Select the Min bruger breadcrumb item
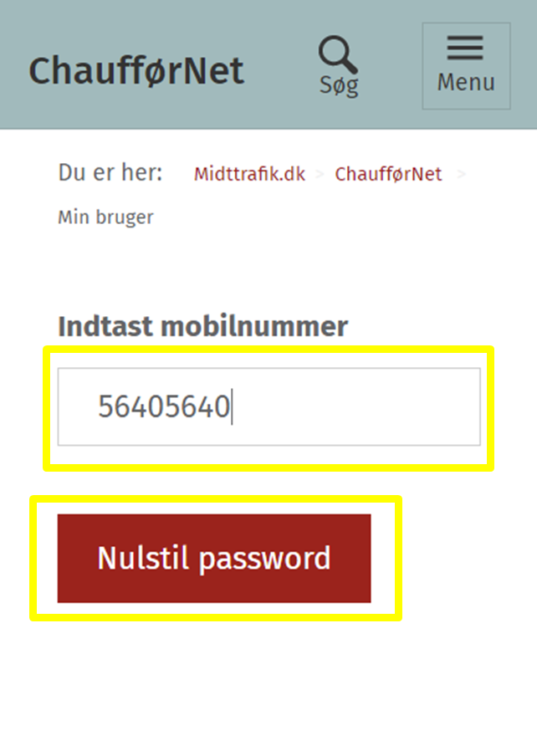The width and height of the screenshot is (537, 756). coord(105,217)
